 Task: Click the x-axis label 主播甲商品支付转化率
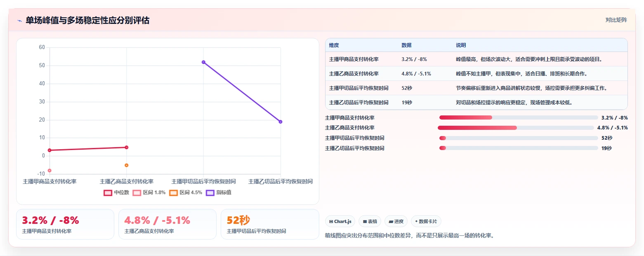(50, 181)
